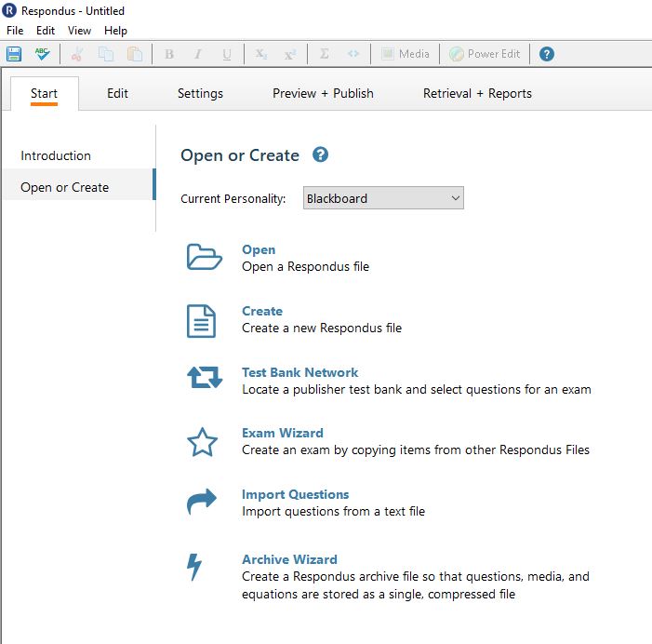Viewport: 652px width, 644px height.
Task: Click the Save floppy disk icon
Action: 14,54
